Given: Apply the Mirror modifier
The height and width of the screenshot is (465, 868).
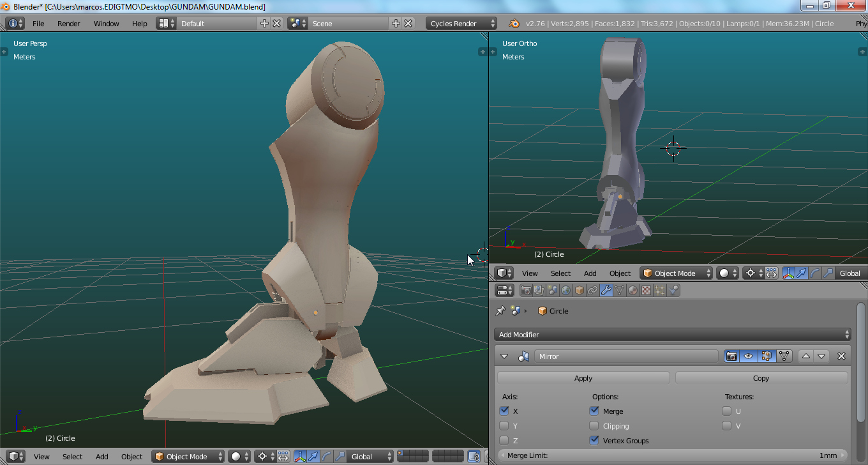Looking at the screenshot, I should click(x=583, y=378).
